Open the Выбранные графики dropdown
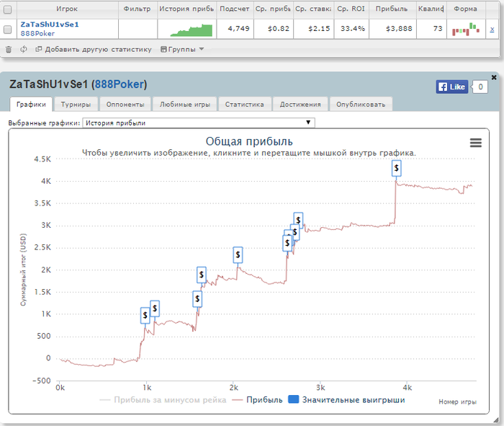The width and height of the screenshot is (504, 426). pos(199,123)
